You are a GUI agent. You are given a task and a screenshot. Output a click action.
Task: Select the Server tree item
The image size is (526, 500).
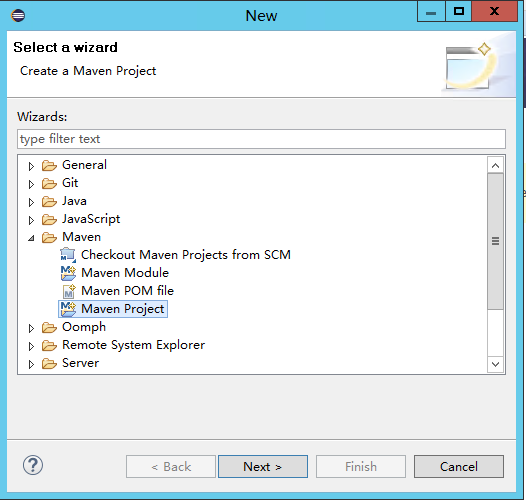tap(81, 363)
